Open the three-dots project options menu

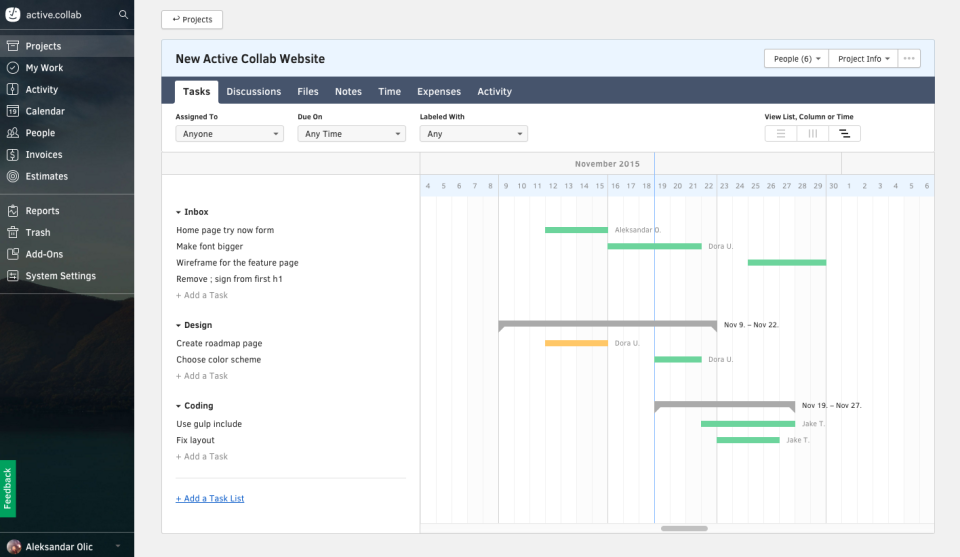tap(909, 59)
